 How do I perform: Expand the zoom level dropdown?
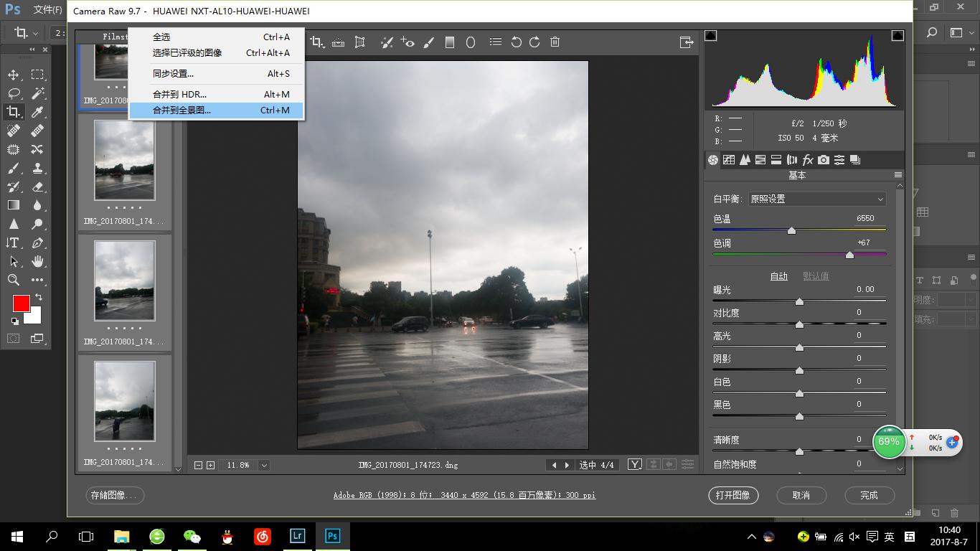click(x=264, y=465)
